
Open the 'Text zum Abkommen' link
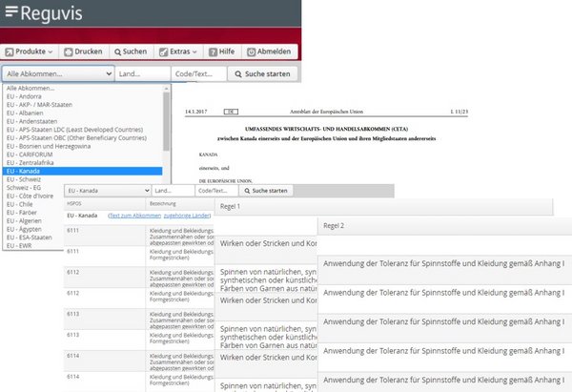point(135,216)
